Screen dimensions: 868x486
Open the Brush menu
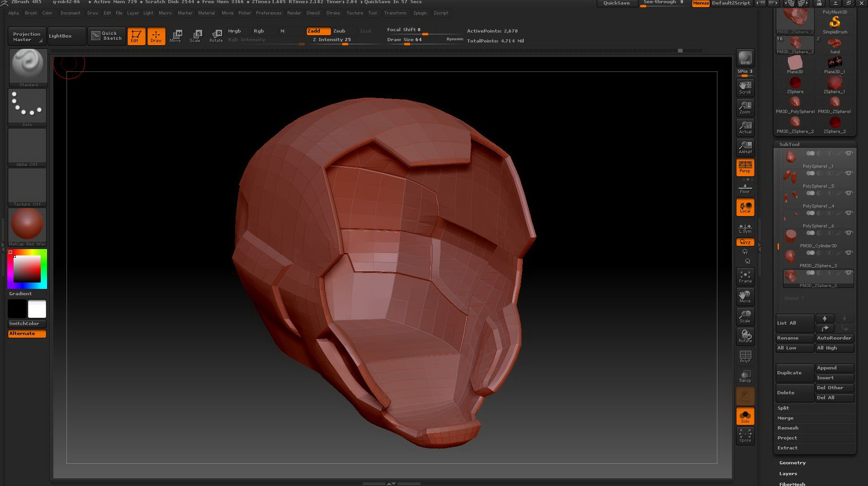(31, 13)
